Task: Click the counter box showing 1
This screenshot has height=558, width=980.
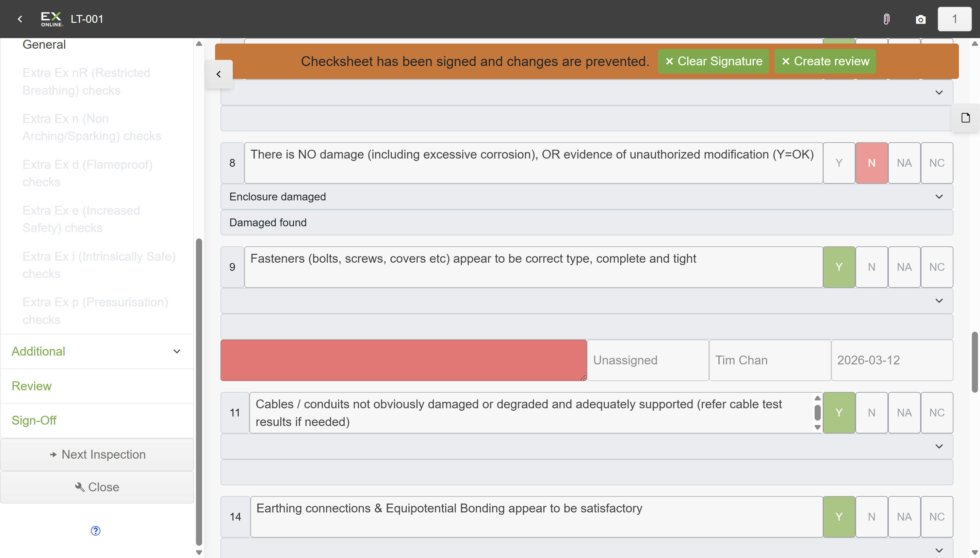Action: (x=954, y=19)
